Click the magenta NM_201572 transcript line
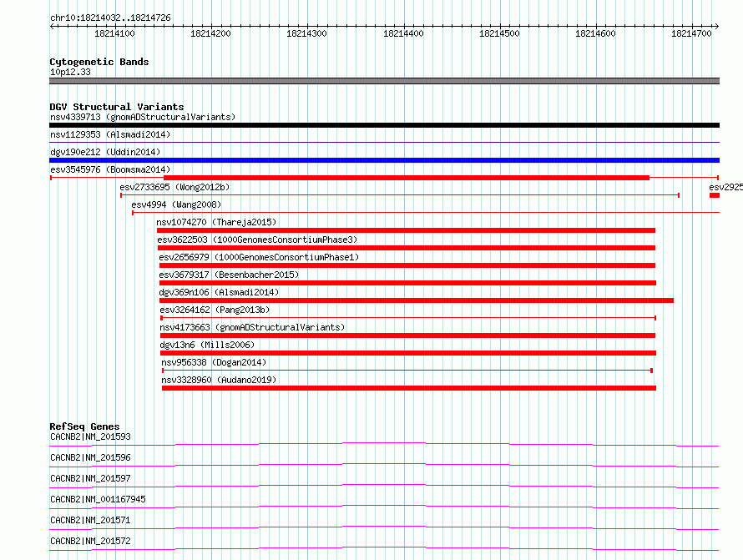Screen dimensions: 743x560 [384, 548]
